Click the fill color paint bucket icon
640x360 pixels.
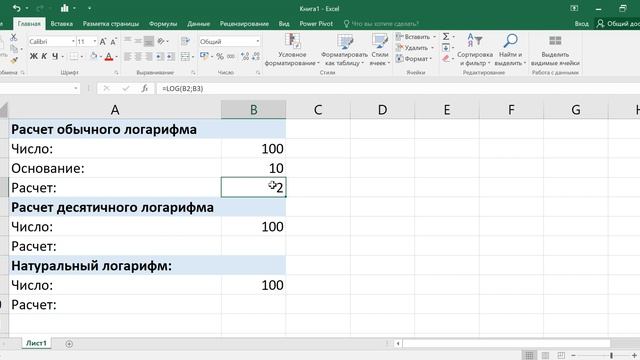(94, 56)
